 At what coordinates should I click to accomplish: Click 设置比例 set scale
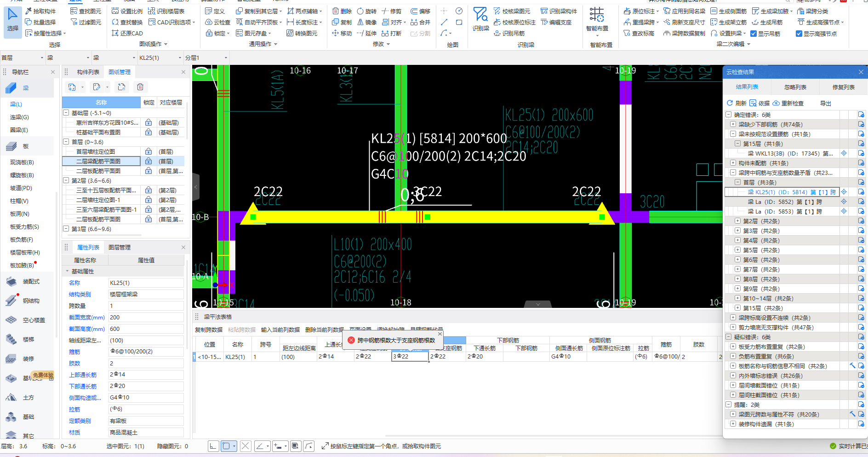[x=127, y=11]
